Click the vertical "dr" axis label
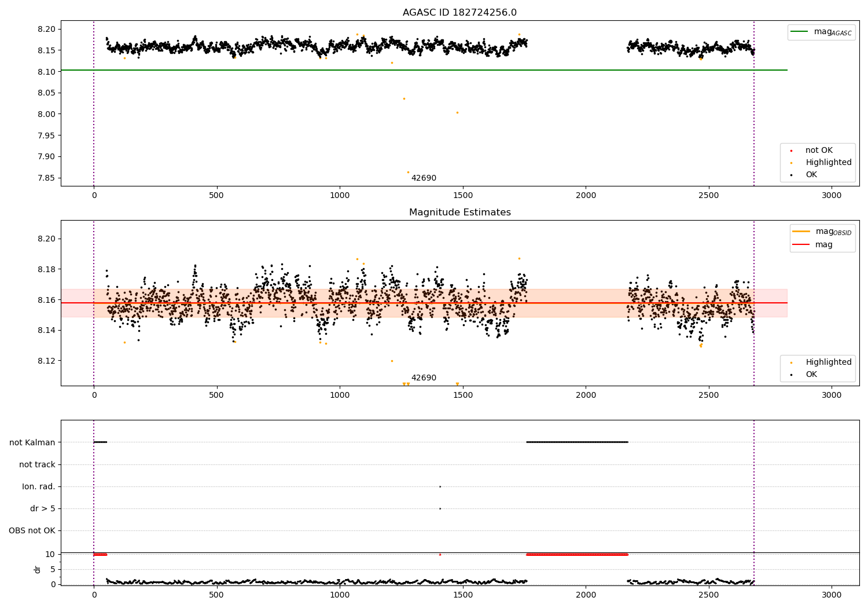 pyautogui.click(x=38, y=569)
